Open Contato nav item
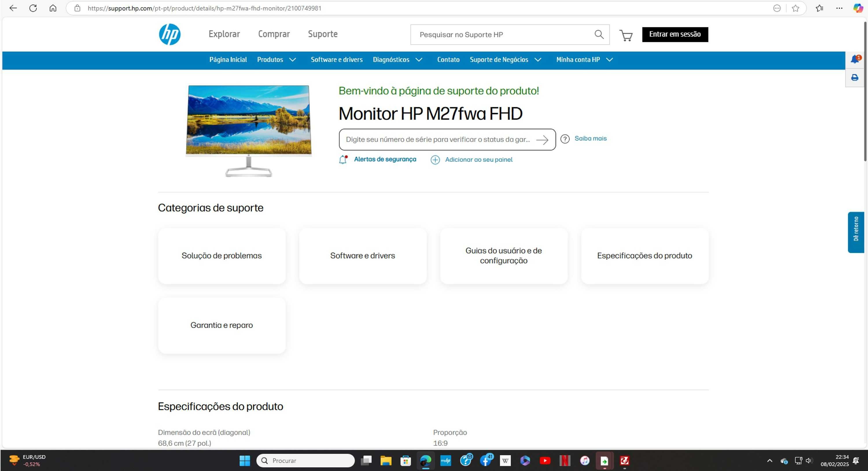868x471 pixels. click(x=448, y=60)
